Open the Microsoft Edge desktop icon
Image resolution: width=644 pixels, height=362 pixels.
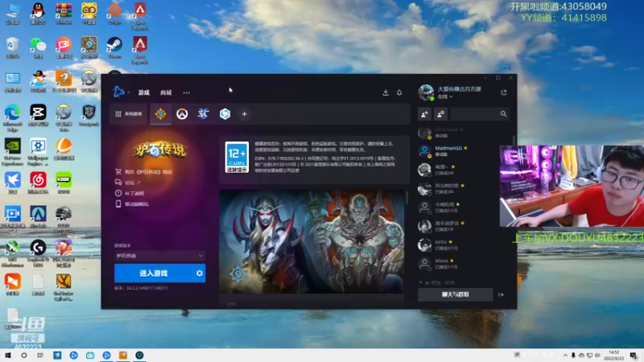point(13,117)
